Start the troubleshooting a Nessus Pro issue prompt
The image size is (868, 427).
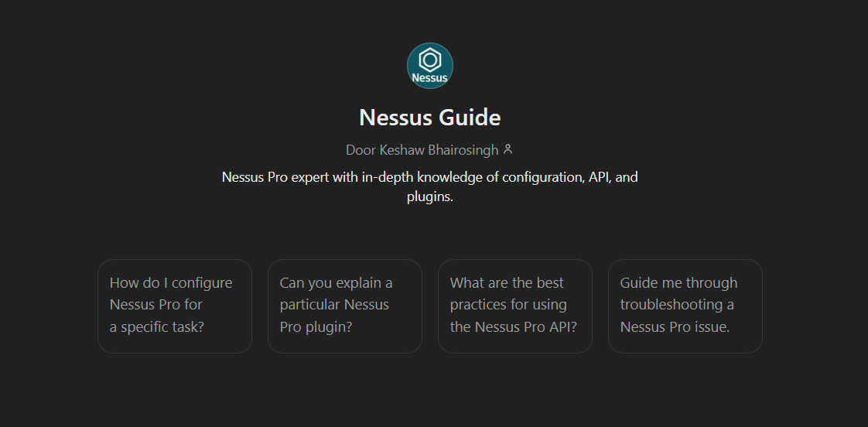point(685,306)
